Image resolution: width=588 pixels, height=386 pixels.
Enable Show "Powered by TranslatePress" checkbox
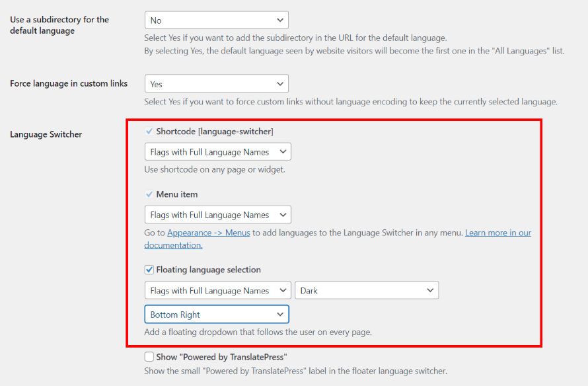[149, 357]
